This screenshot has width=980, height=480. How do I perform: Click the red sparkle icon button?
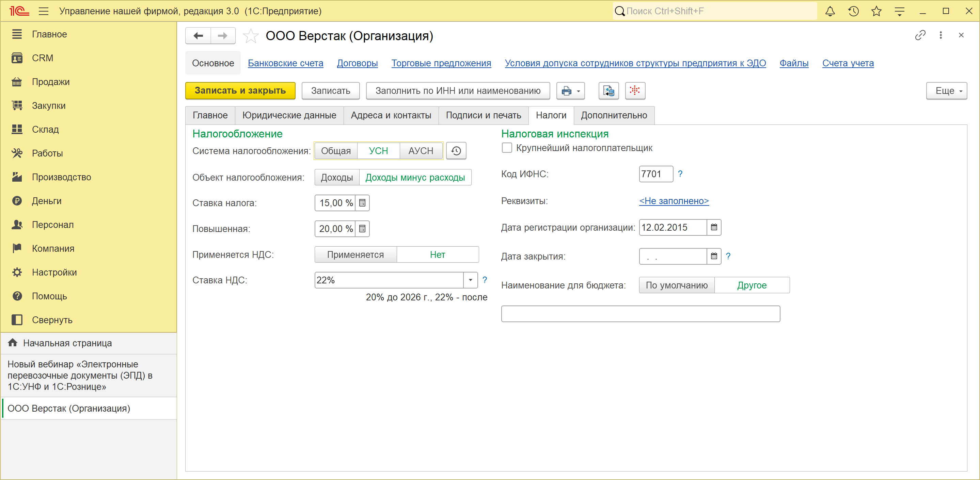635,90
